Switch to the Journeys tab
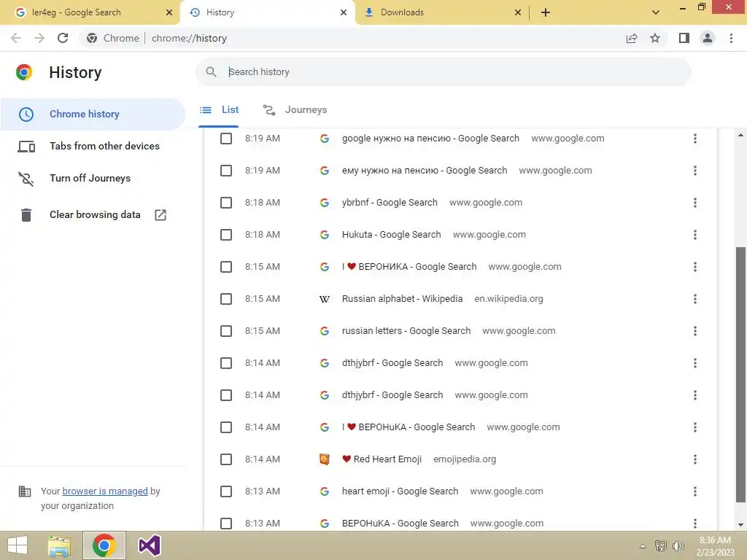 (x=295, y=110)
